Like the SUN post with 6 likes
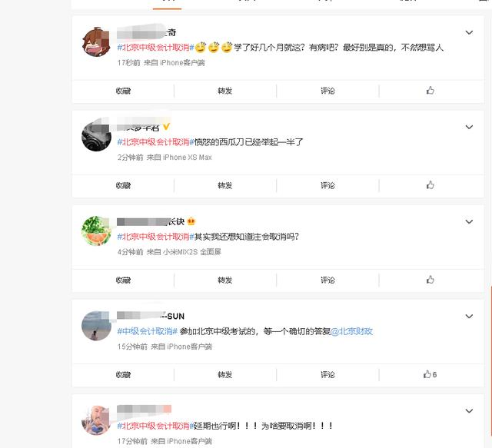Image resolution: width=492 pixels, height=448 pixels. (x=430, y=374)
